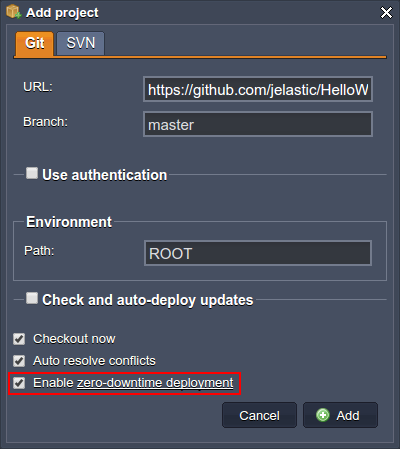
Task: Click the Branch input field
Action: pyautogui.click(x=258, y=124)
